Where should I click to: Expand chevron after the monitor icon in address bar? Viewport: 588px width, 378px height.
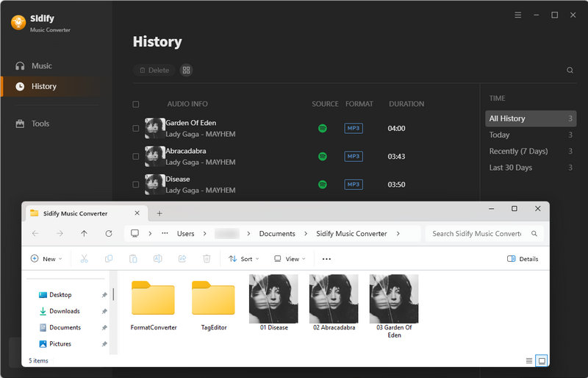click(x=150, y=233)
